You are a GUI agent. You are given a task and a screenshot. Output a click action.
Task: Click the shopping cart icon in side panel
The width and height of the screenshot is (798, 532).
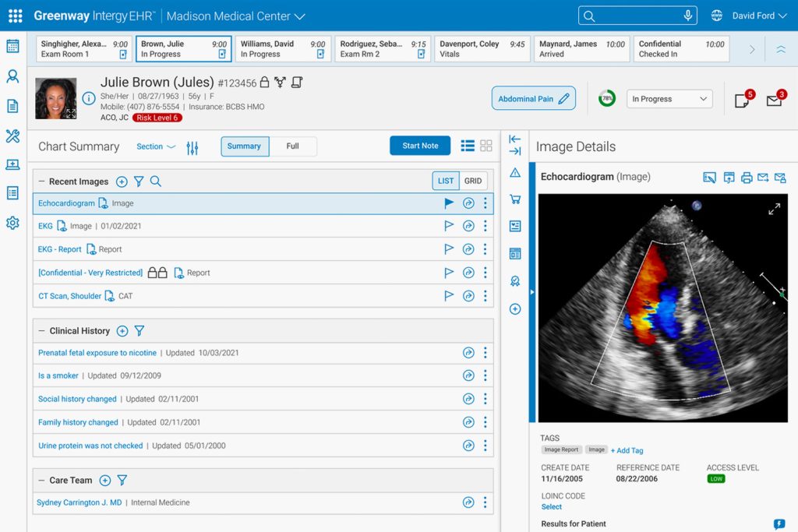pyautogui.click(x=514, y=199)
